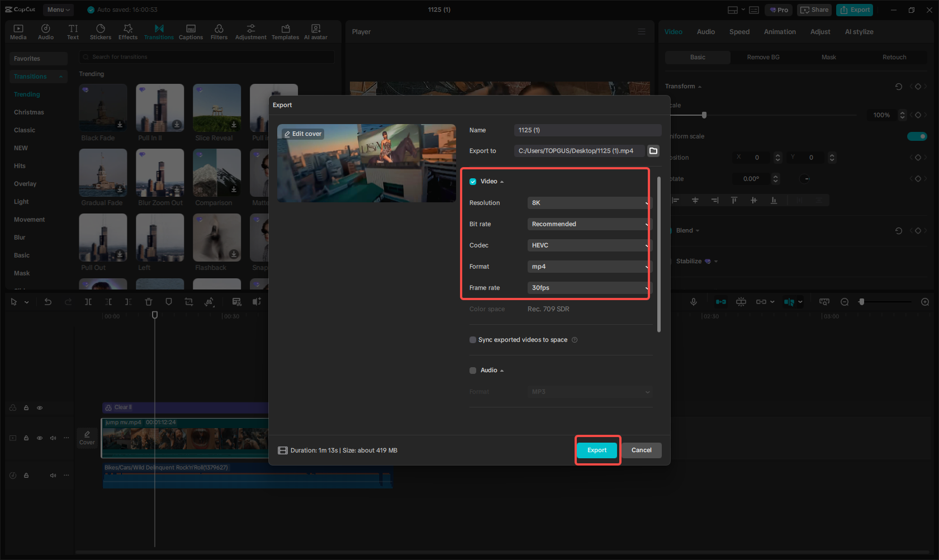Click the Voiceover microphone icon
939x560 pixels.
click(x=693, y=302)
